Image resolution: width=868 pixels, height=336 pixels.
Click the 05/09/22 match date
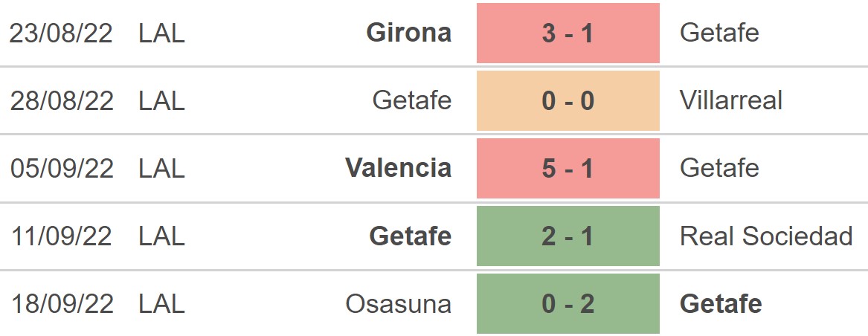[x=61, y=168]
